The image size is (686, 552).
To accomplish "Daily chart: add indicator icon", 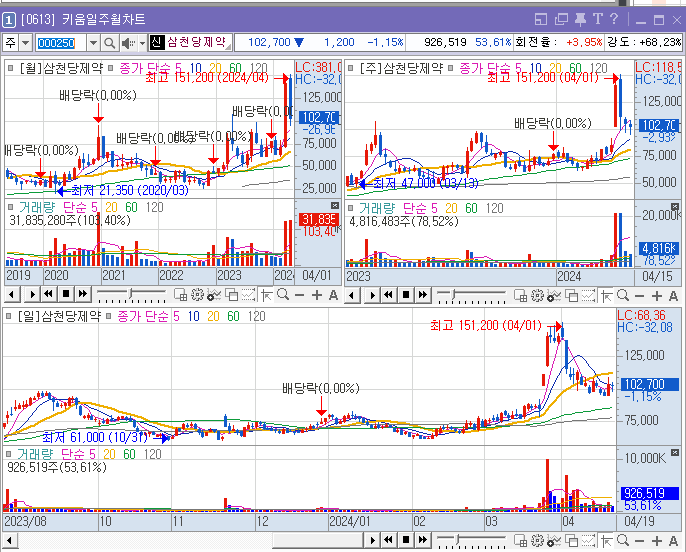I will point(554,541).
